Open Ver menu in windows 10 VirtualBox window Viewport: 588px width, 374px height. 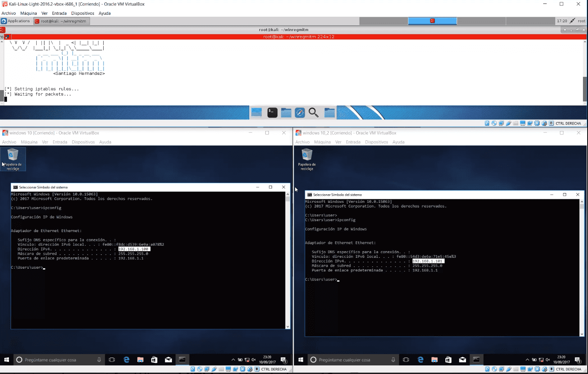click(x=45, y=142)
